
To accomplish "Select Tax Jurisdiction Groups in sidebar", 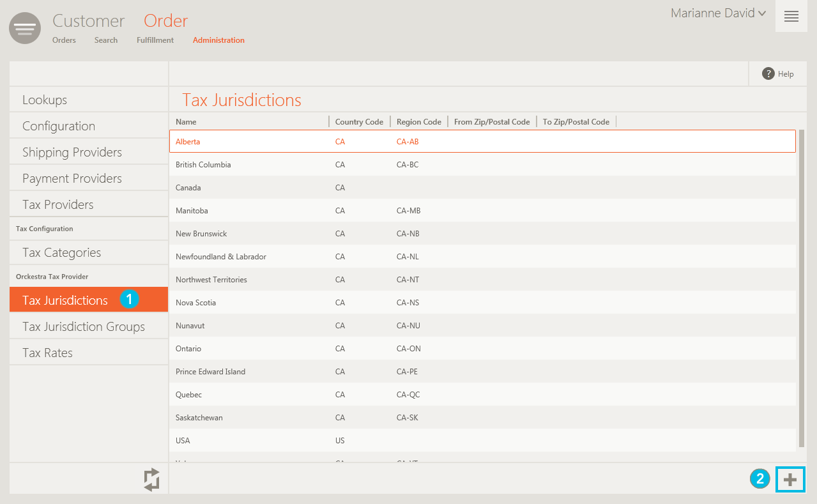I will [84, 327].
